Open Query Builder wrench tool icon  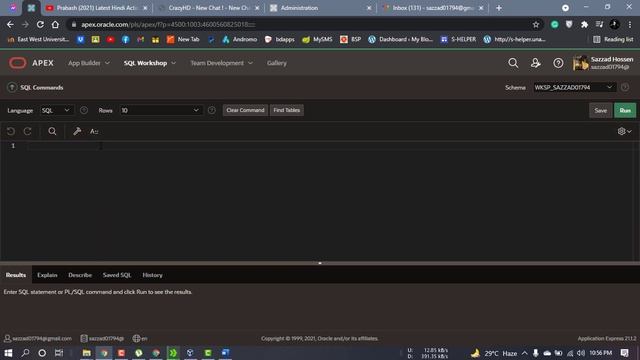click(77, 131)
